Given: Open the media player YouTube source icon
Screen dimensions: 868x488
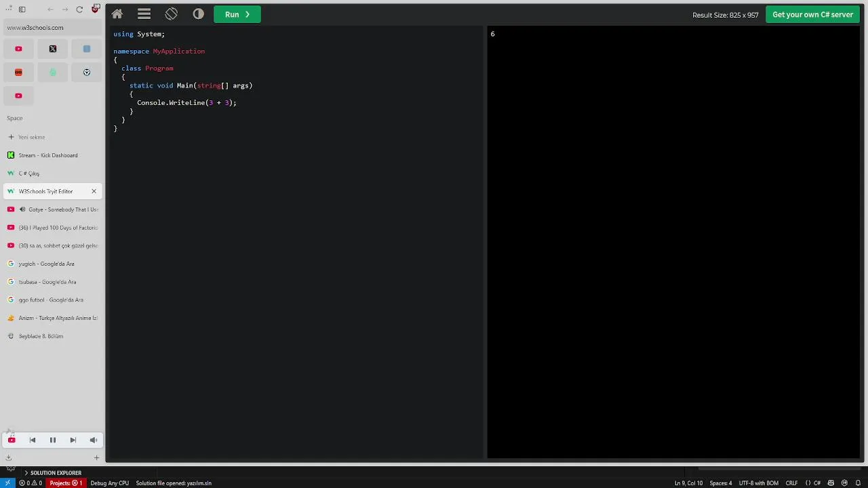Looking at the screenshot, I should pos(12,440).
